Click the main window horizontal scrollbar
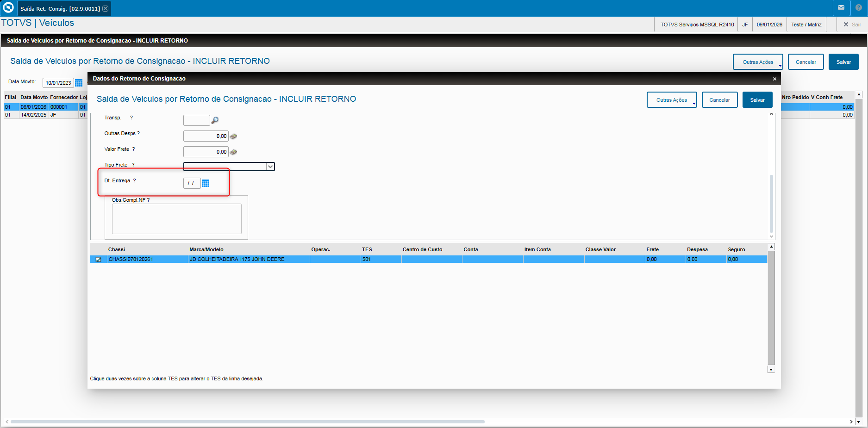 pos(248,422)
